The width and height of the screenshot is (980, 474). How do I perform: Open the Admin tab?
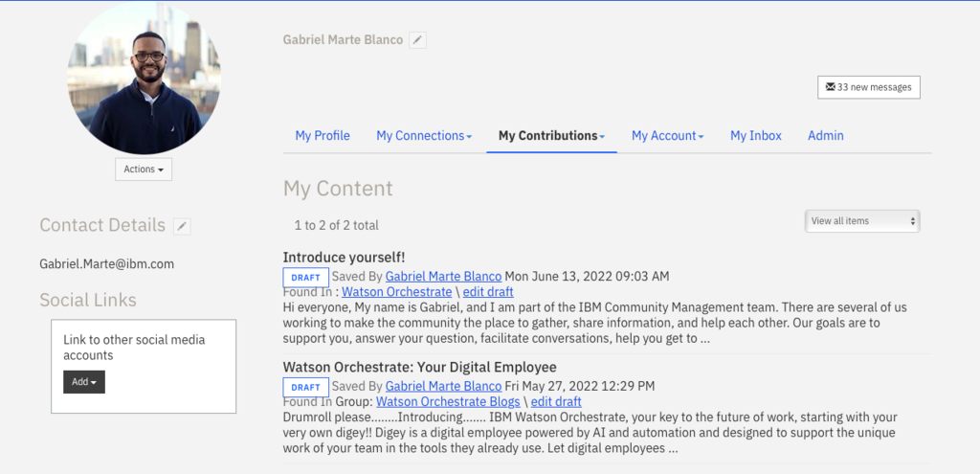tap(826, 136)
